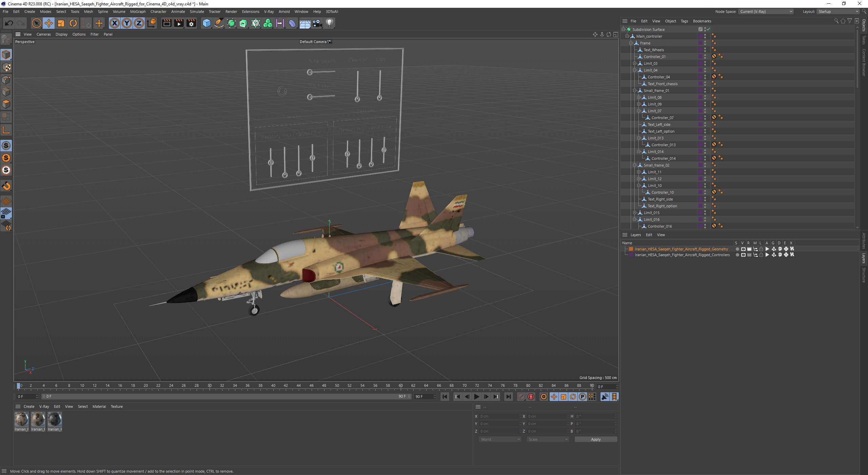868x475 pixels.
Task: Open Object Manager Tags menu
Action: [684, 21]
